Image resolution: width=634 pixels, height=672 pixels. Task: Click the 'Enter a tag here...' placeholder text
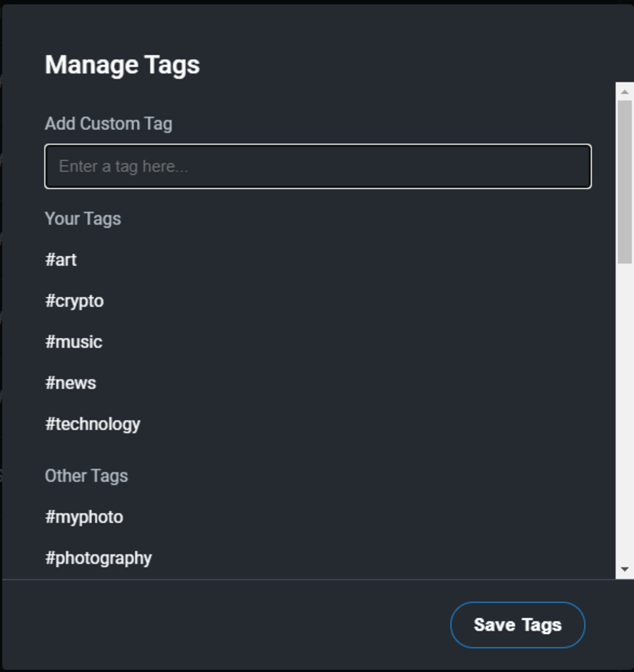pos(123,167)
